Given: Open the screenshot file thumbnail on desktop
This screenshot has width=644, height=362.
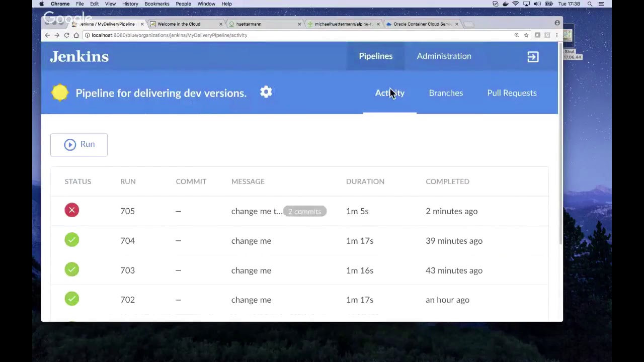Looking at the screenshot, I should point(568,35).
